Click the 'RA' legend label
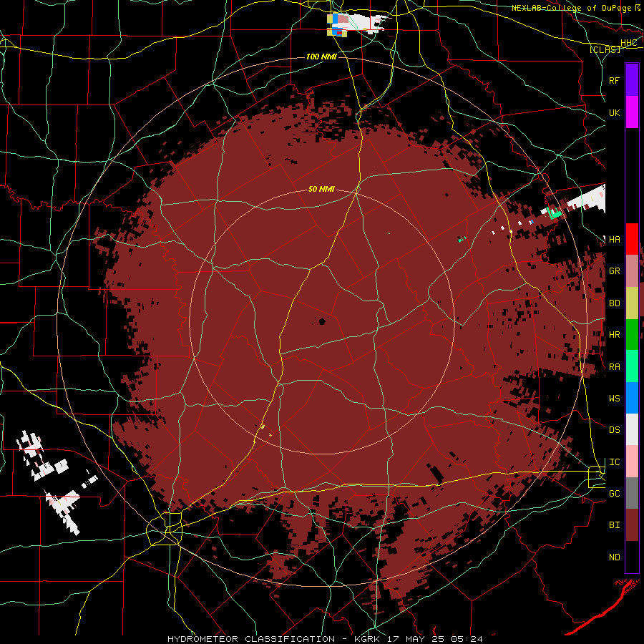 click(614, 367)
